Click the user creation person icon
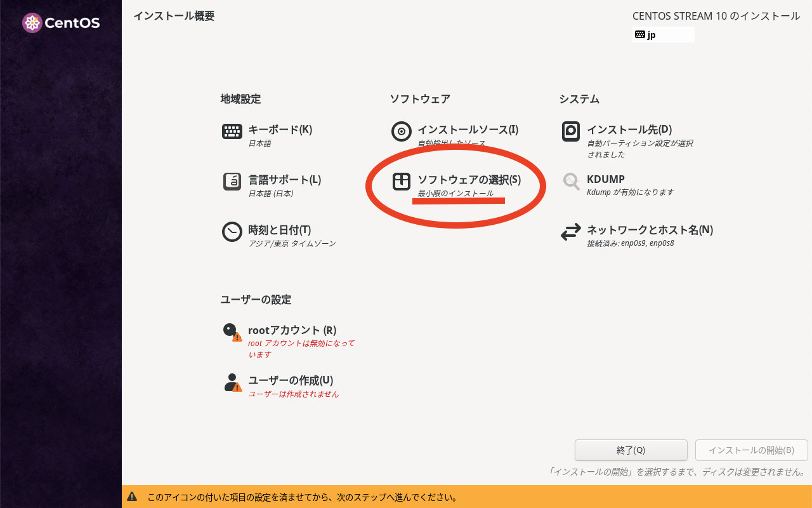 232,382
